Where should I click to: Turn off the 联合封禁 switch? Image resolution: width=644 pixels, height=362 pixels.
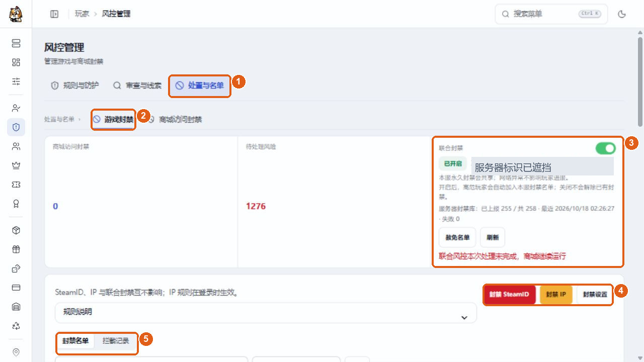coord(606,148)
